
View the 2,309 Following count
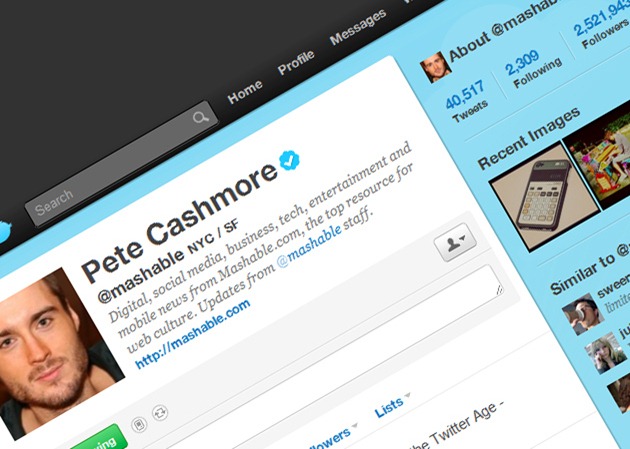click(533, 69)
